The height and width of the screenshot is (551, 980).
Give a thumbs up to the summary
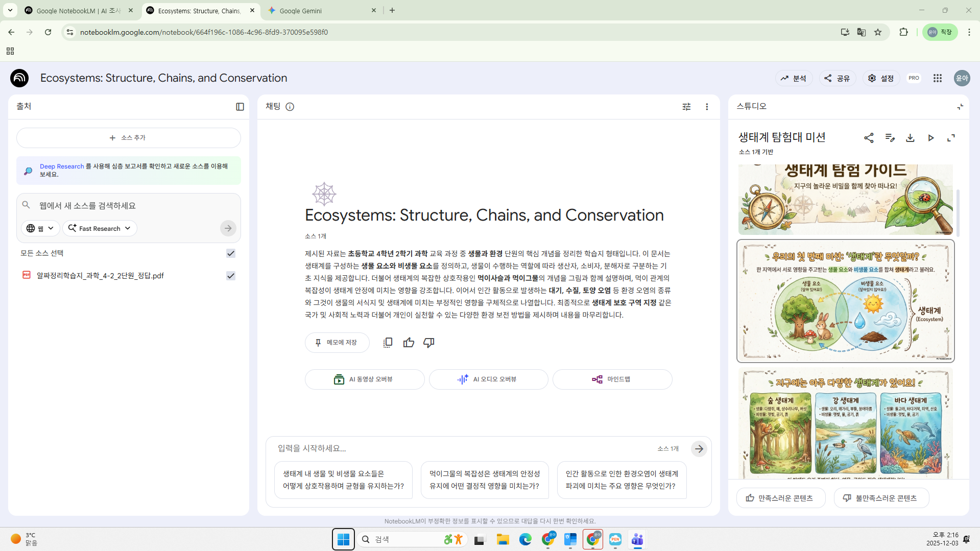[409, 342]
